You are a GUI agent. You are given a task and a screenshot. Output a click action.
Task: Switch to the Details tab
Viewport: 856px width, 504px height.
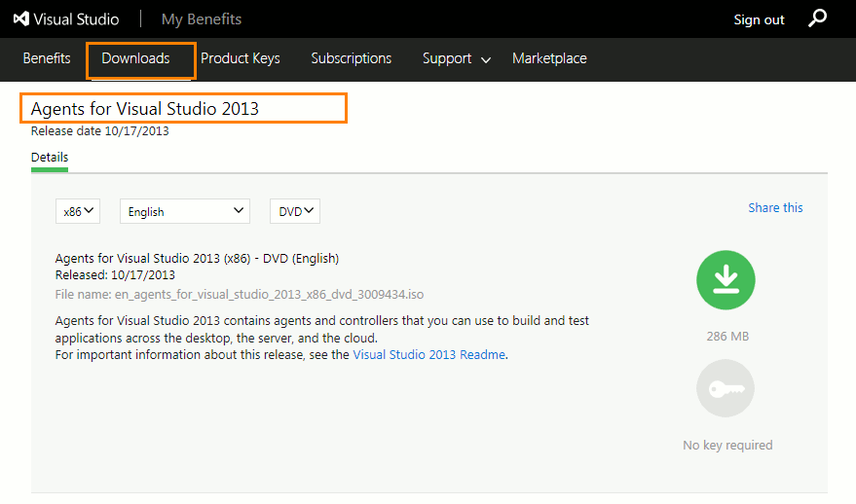click(50, 158)
